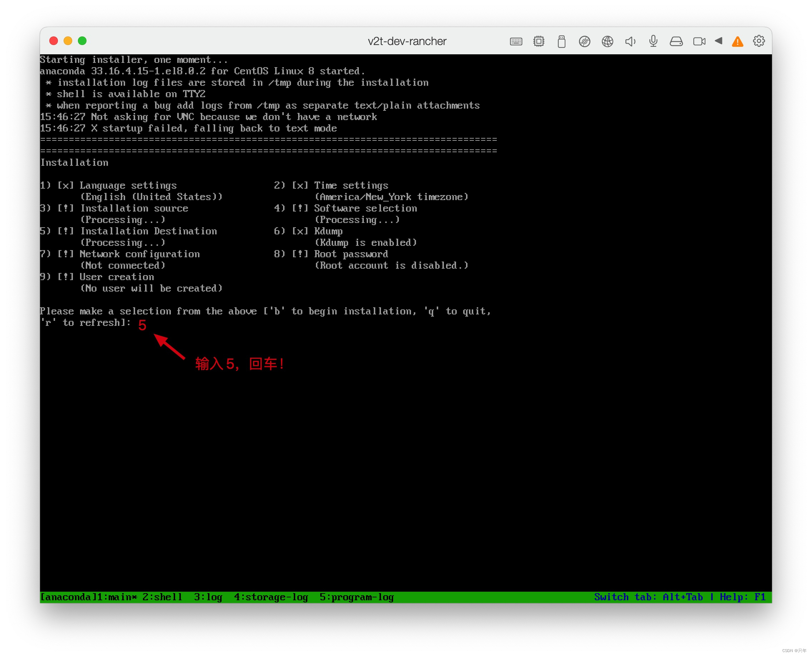
Task: Open the CD/DVD disc icon
Action: [x=584, y=41]
